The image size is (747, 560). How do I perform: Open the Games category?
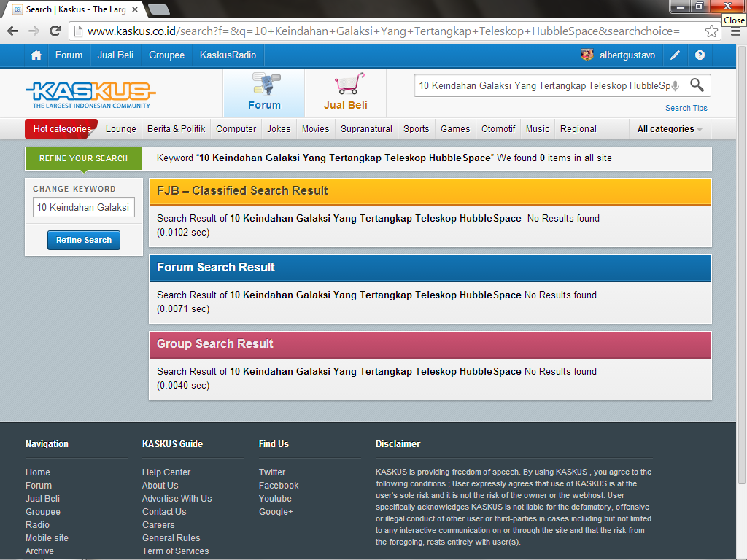tap(455, 129)
